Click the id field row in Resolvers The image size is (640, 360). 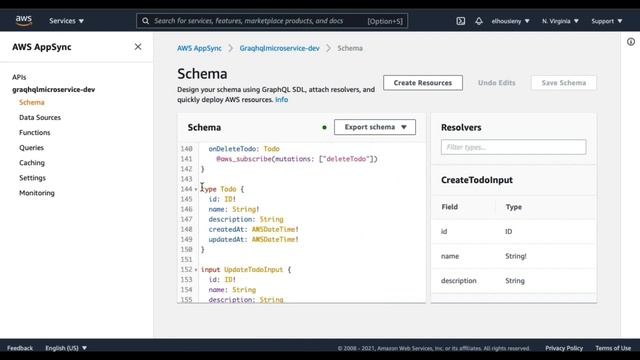[x=513, y=231]
